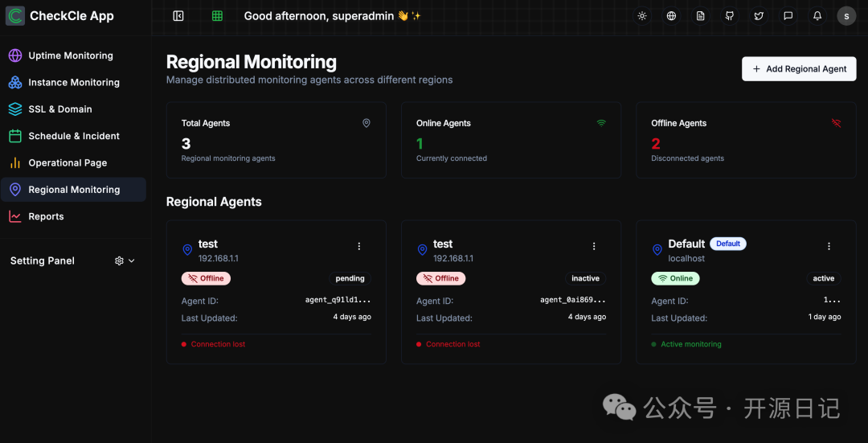The height and width of the screenshot is (443, 868).
Task: Click the Setting Panel label
Action: pos(42,260)
